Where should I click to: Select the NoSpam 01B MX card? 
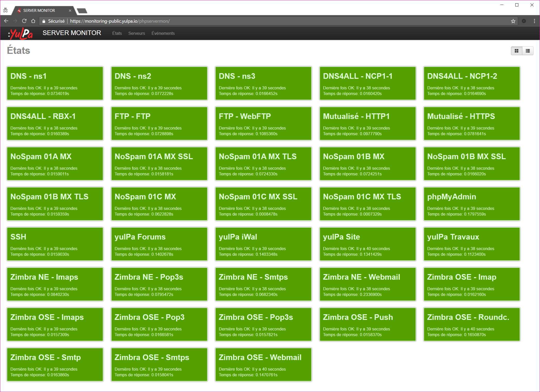(x=368, y=164)
